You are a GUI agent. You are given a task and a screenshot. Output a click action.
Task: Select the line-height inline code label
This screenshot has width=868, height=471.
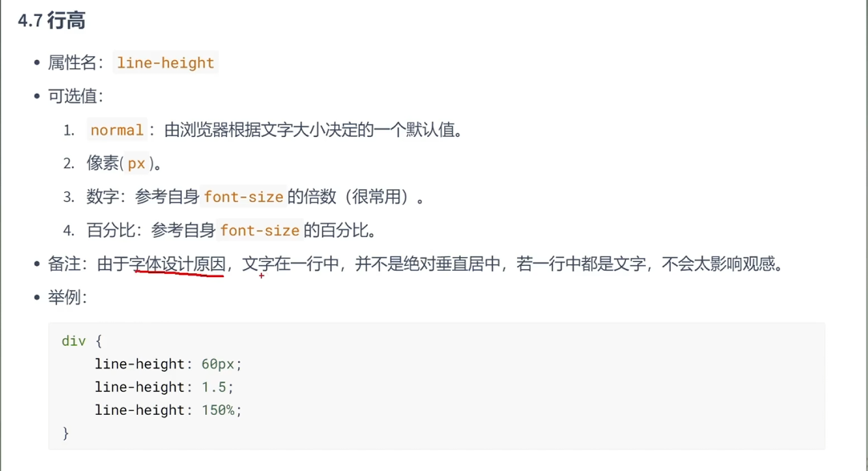pos(166,62)
